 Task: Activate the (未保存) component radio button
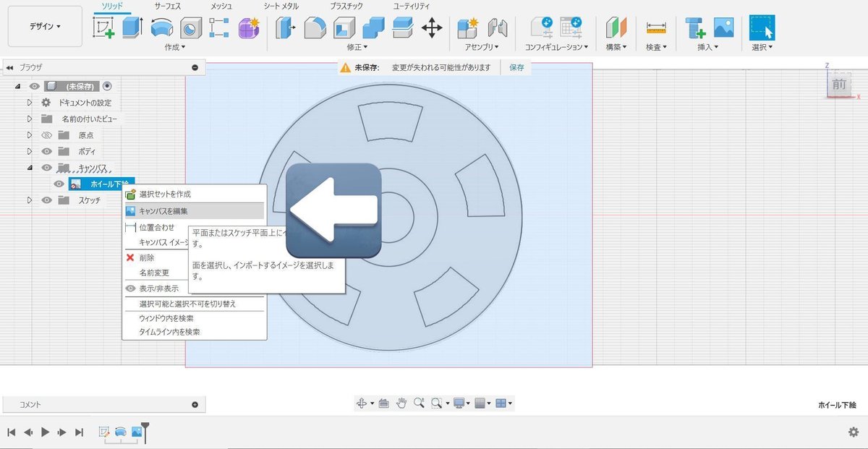click(x=108, y=86)
